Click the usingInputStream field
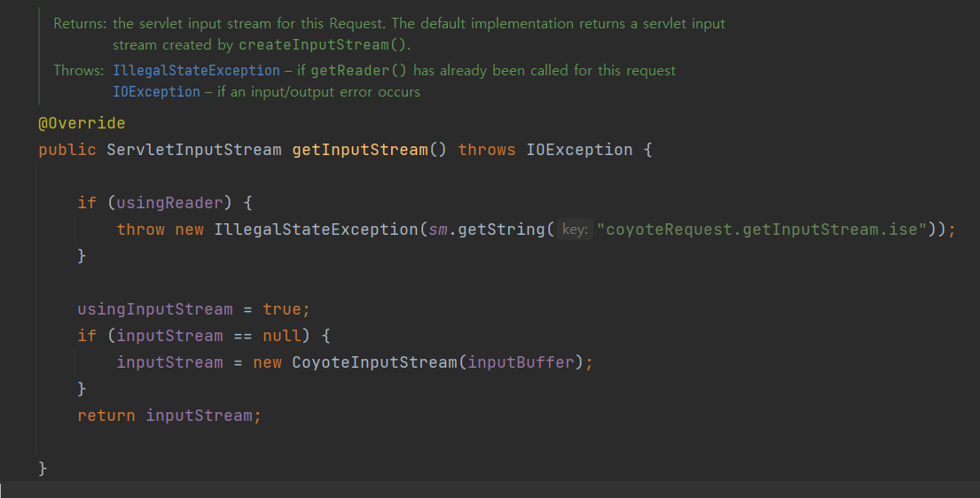The height and width of the screenshot is (498, 980). 155,309
